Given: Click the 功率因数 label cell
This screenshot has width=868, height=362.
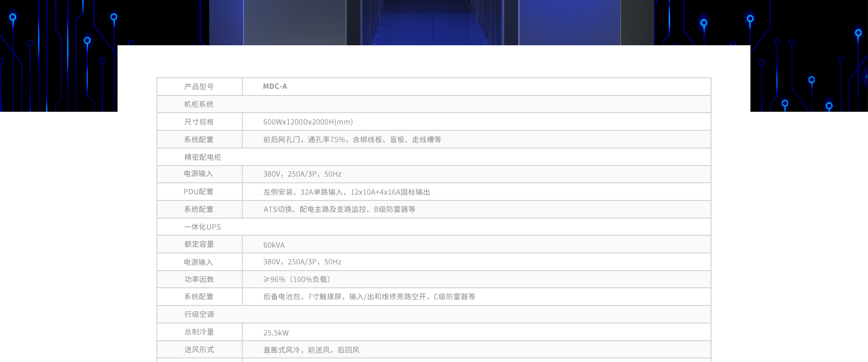Looking at the screenshot, I should click(x=199, y=279).
